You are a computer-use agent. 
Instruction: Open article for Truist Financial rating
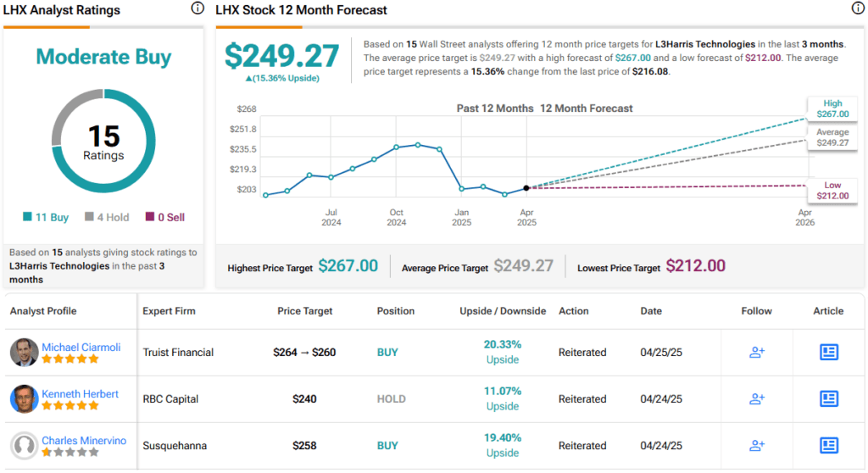click(x=829, y=353)
